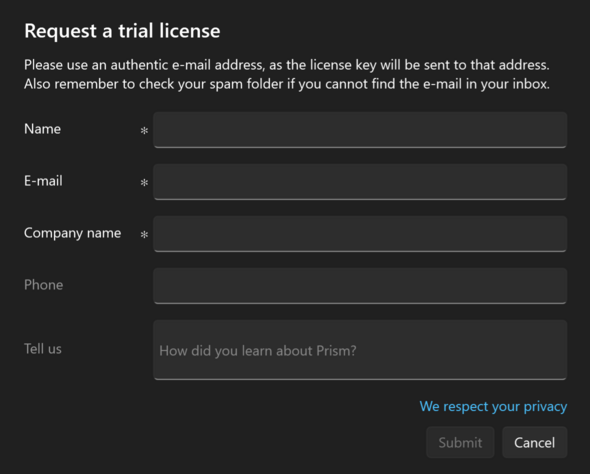Cancel the trial license request

[535, 442]
